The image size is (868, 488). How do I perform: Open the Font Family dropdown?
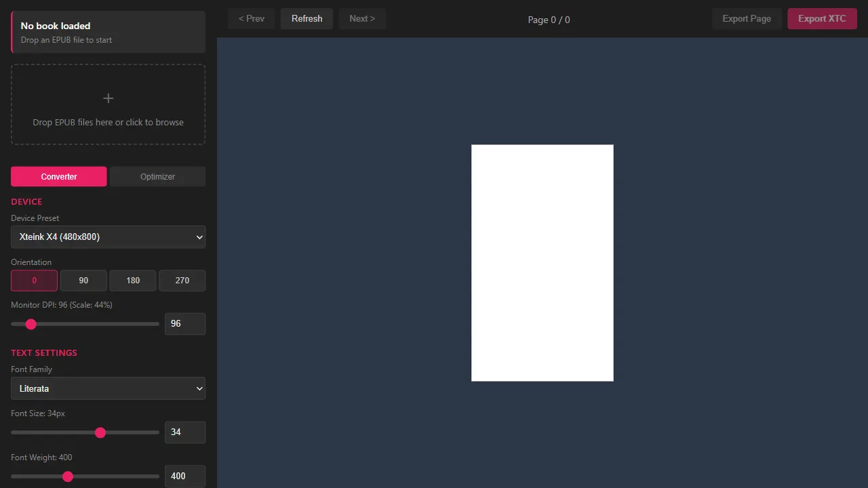coord(108,389)
